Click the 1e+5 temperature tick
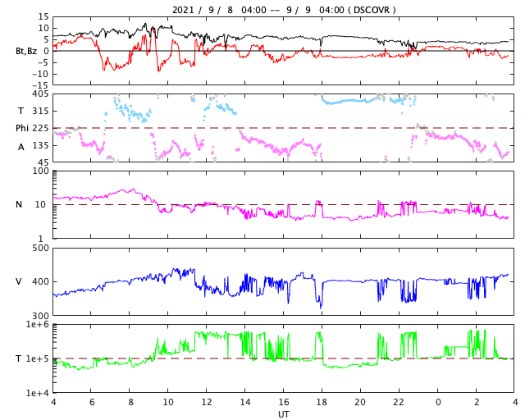Image resolution: width=525 pixels, height=420 pixels. click(38, 358)
